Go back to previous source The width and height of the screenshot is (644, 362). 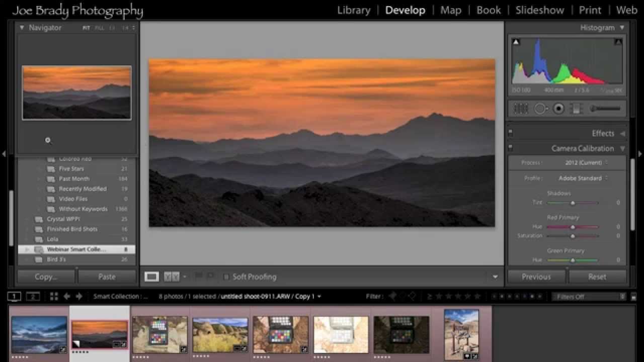point(66,296)
